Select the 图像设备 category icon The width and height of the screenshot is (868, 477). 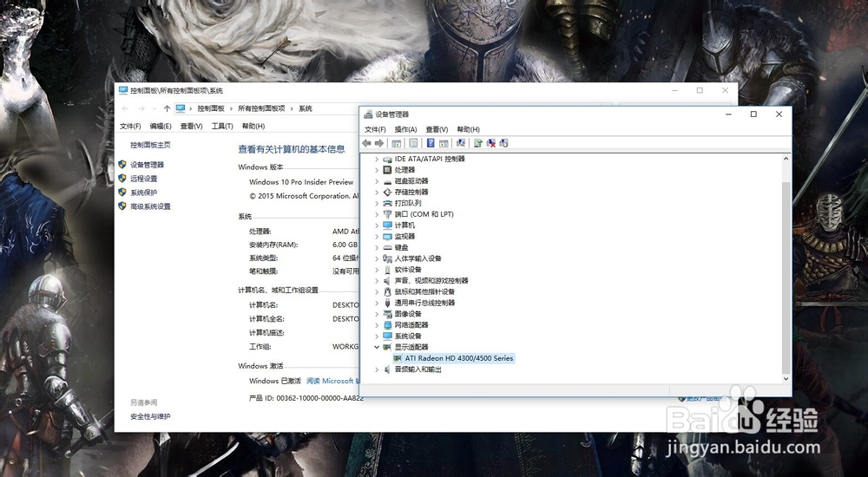[x=387, y=314]
